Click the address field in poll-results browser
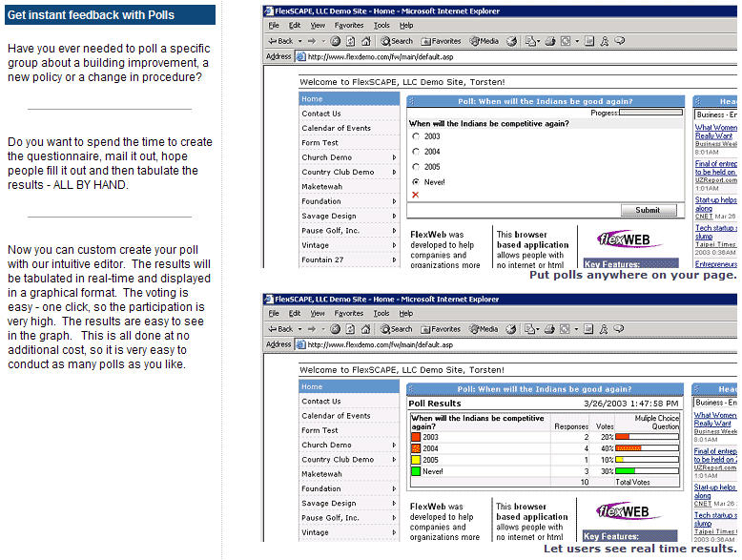The width and height of the screenshot is (742, 560). [516, 344]
